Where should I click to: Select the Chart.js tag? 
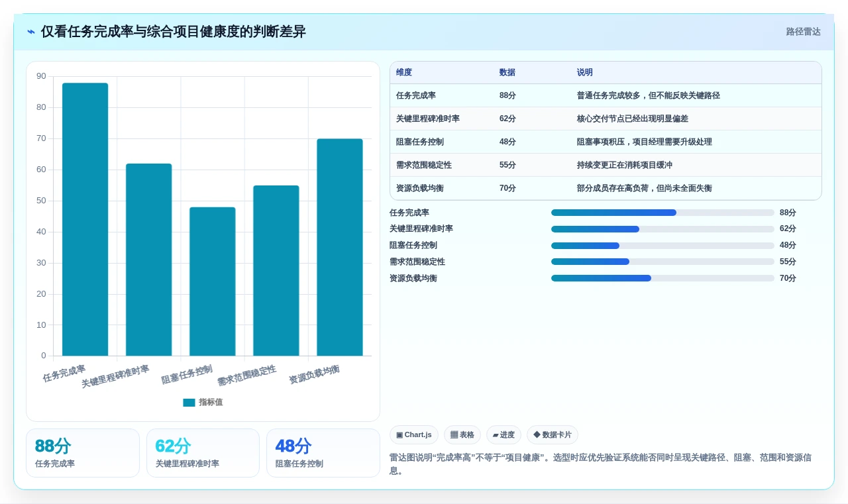(414, 435)
